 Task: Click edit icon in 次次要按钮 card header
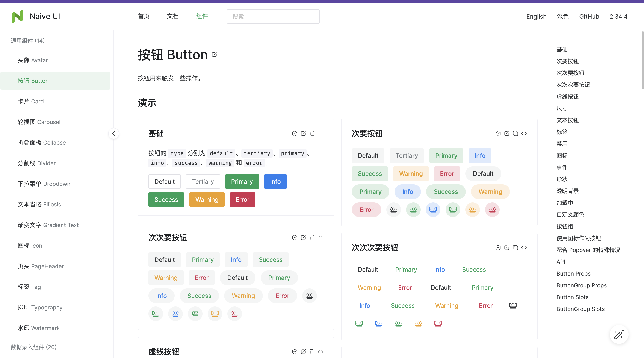pos(303,238)
